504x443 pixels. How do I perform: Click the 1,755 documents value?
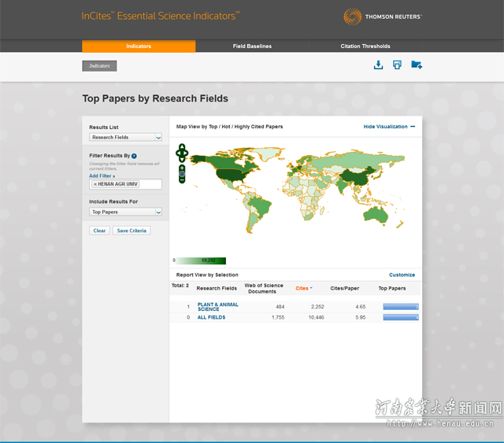click(278, 317)
